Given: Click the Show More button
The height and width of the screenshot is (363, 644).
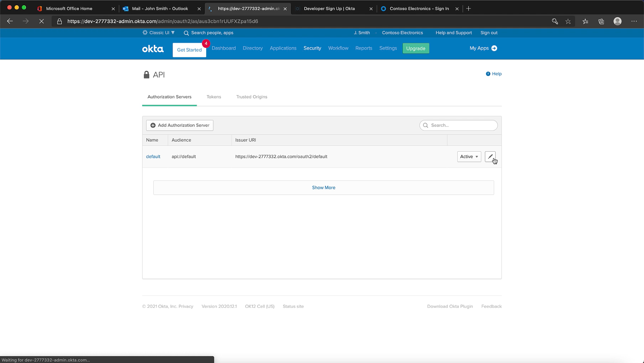Looking at the screenshot, I should tap(324, 188).
